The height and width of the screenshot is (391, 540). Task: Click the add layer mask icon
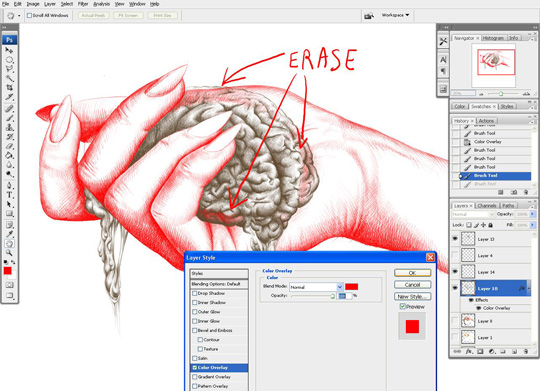pos(480,351)
